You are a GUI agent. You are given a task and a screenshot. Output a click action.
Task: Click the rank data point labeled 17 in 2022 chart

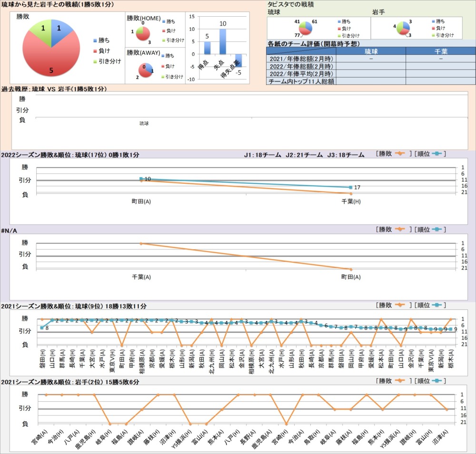(351, 187)
